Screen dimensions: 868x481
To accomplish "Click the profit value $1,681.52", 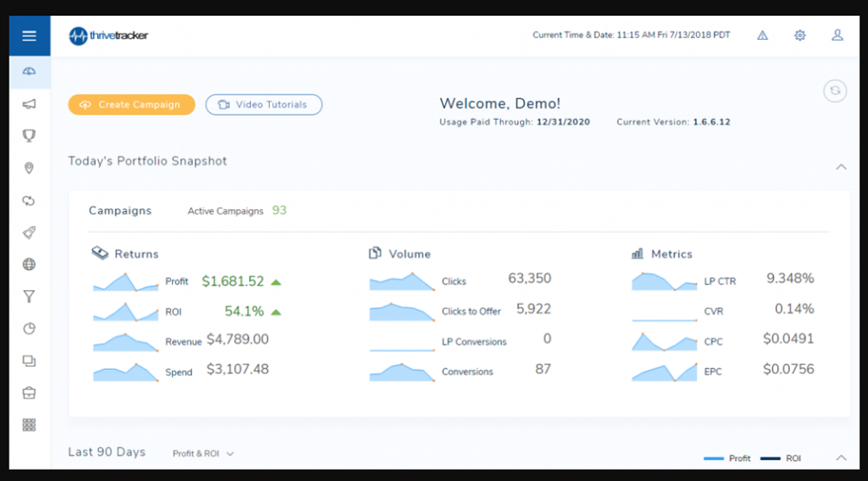I will point(233,281).
